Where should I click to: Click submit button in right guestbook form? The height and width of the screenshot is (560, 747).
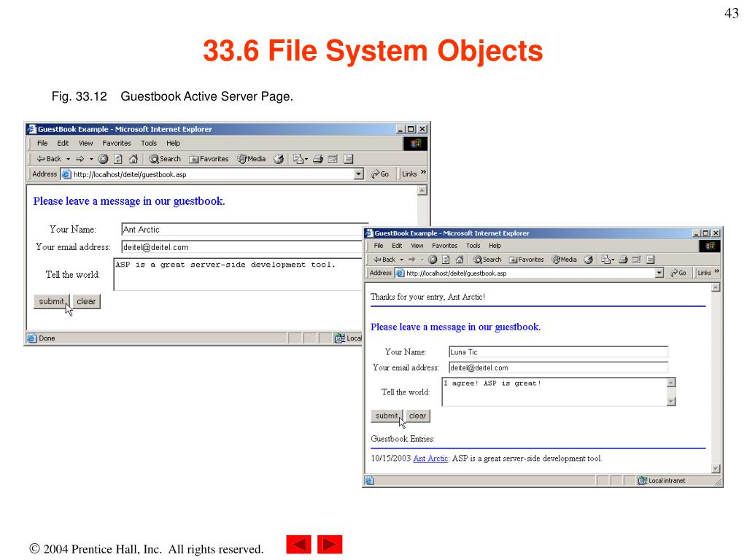point(387,416)
